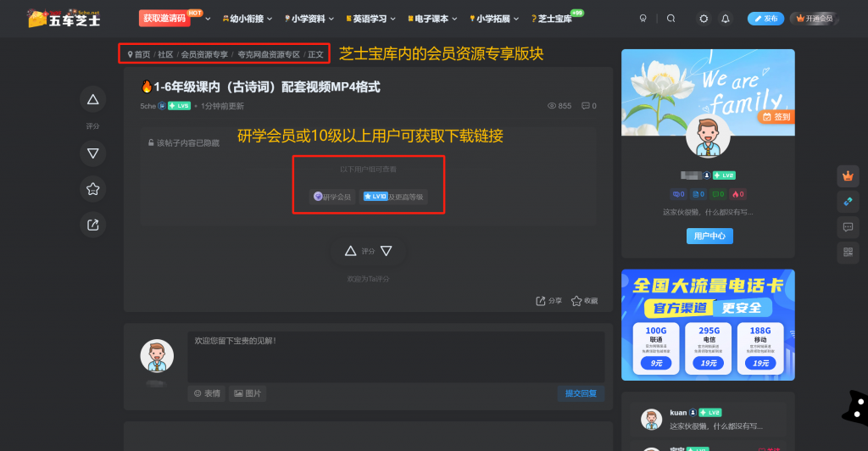The width and height of the screenshot is (868, 451).
Task: Toggle the light/dark theme sun icon
Action: point(704,18)
